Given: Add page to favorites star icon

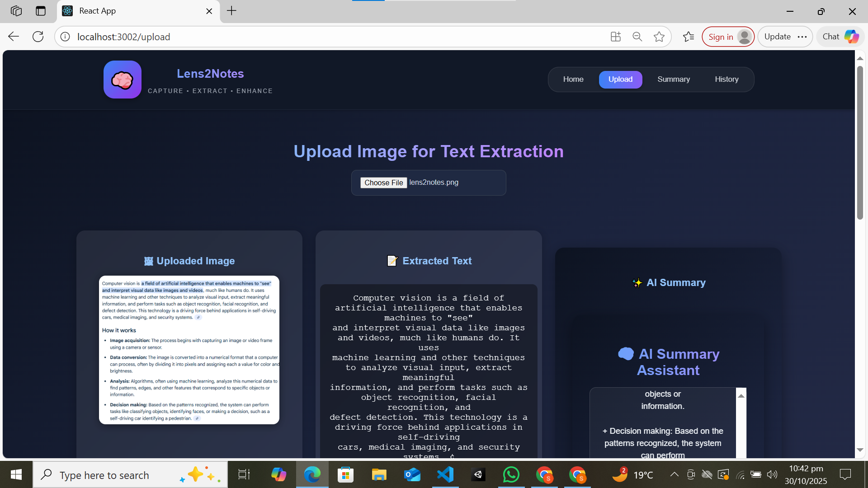Looking at the screenshot, I should [x=659, y=37].
